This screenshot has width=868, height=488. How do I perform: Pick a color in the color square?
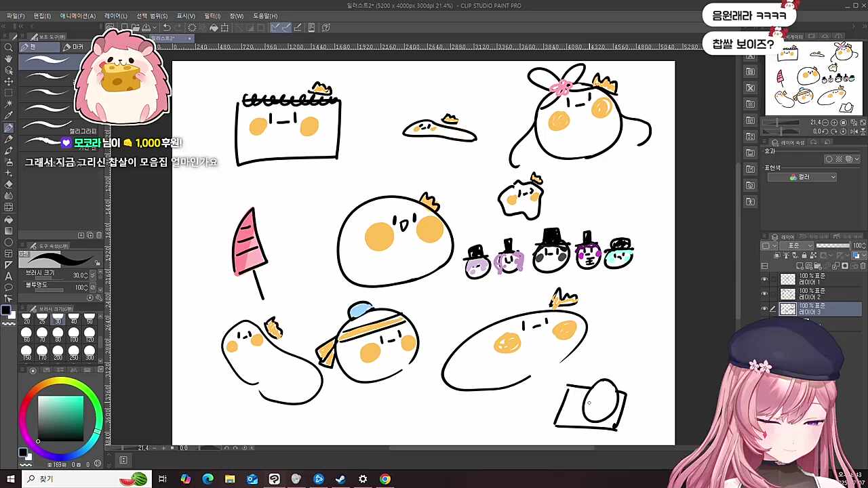click(x=60, y=418)
